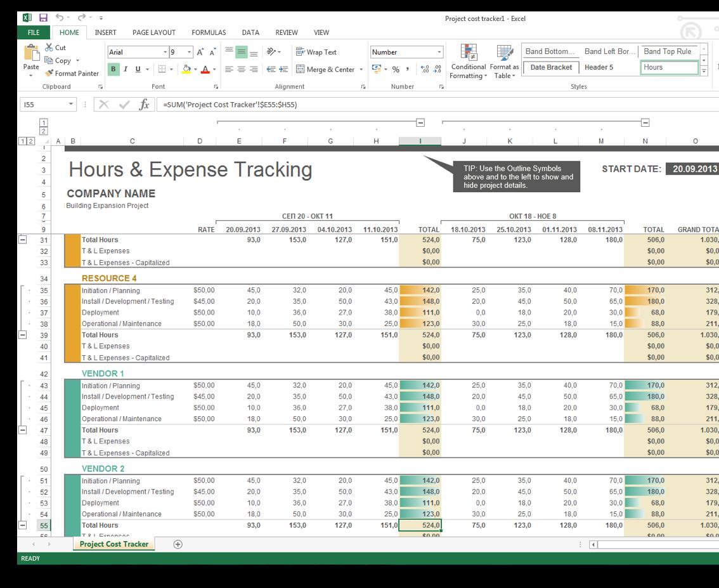Screen dimensions: 719x588
Task: Select the Project Cost Tracker sheet tab
Action: (114, 544)
